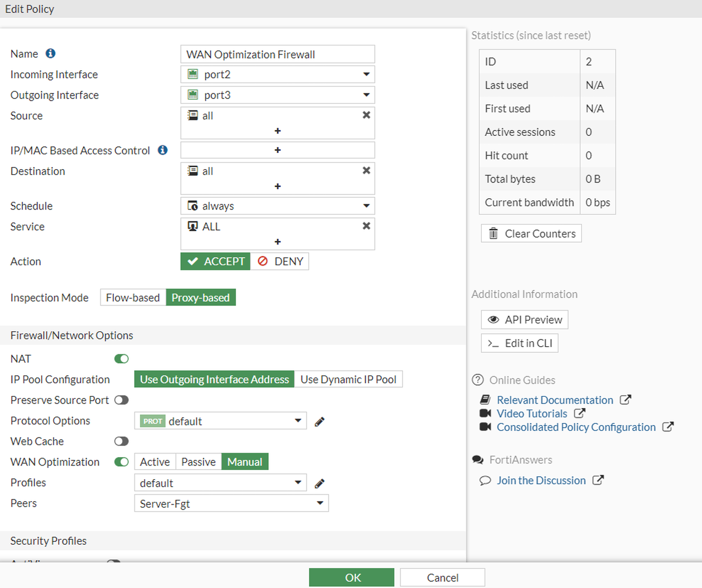This screenshot has width=702, height=588.
Task: Switch Inspection Mode to Flow-based
Action: (132, 297)
